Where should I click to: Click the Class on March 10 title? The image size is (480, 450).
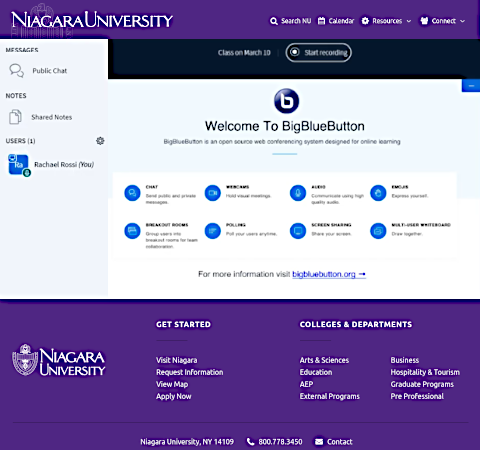(244, 53)
